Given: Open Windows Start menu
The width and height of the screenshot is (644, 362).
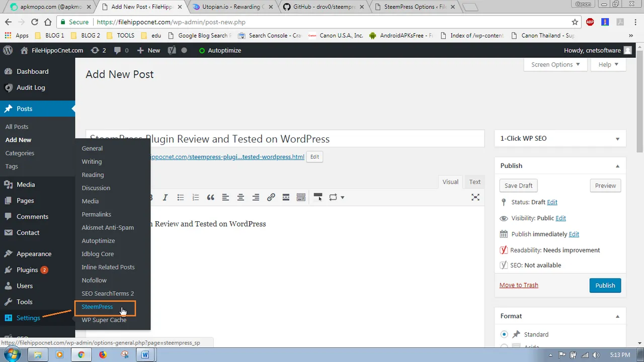Looking at the screenshot, I should click(13, 354).
